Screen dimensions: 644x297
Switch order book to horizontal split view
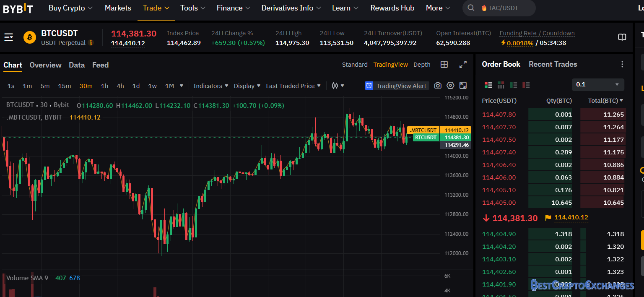501,85
